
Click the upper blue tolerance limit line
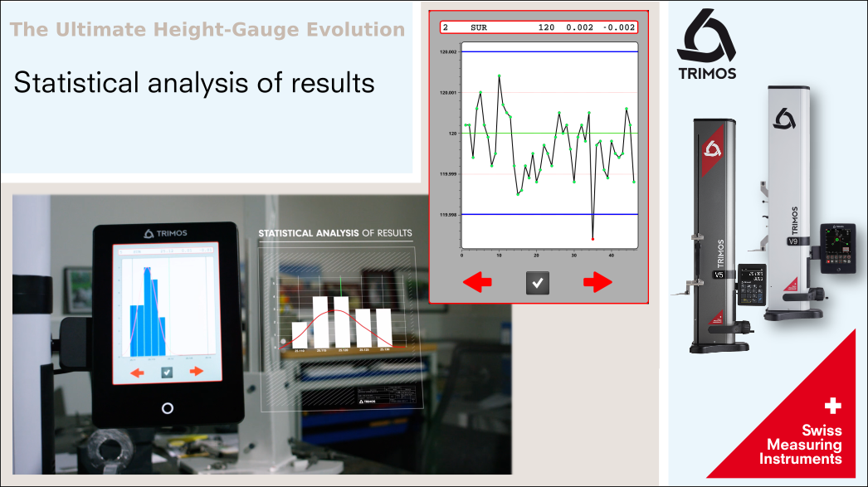(x=549, y=52)
